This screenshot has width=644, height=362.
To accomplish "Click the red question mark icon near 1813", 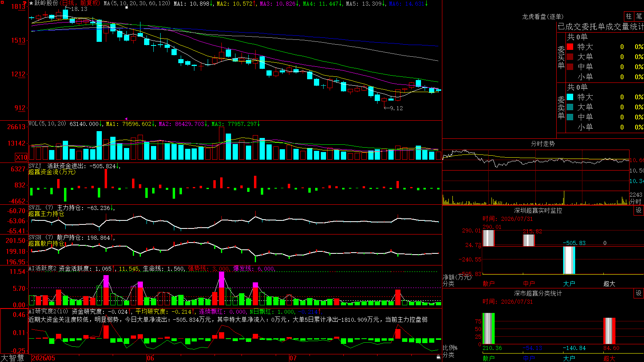I will 25,3.
